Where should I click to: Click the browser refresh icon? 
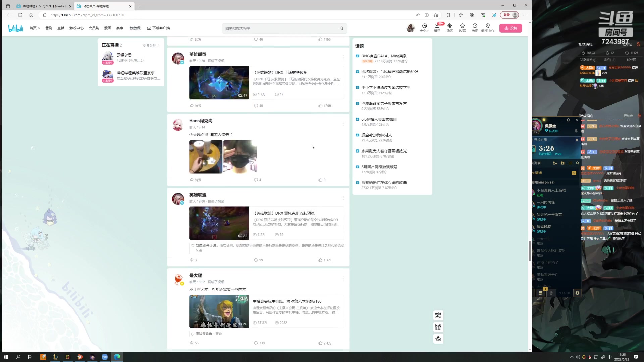(20, 15)
